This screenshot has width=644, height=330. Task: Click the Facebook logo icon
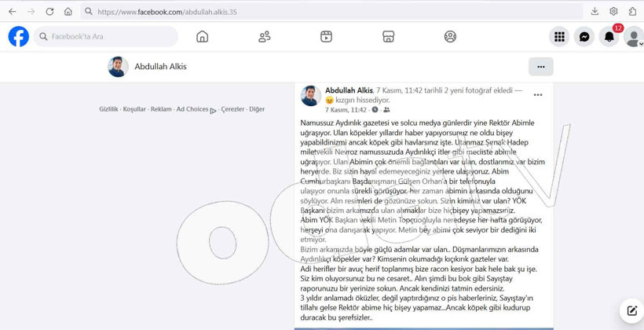click(18, 37)
